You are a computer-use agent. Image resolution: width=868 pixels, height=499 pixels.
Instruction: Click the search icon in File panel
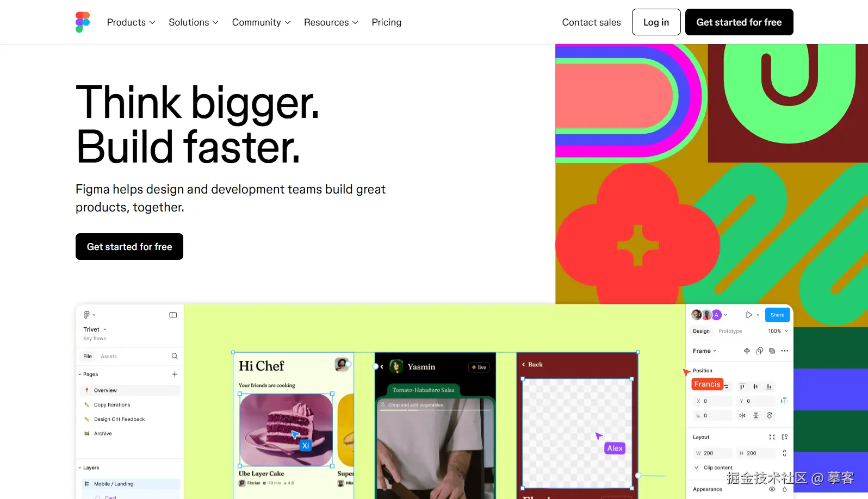[x=175, y=356]
